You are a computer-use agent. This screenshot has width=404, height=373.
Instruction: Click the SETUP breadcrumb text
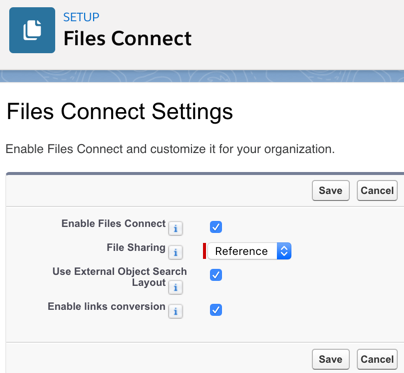(x=81, y=17)
